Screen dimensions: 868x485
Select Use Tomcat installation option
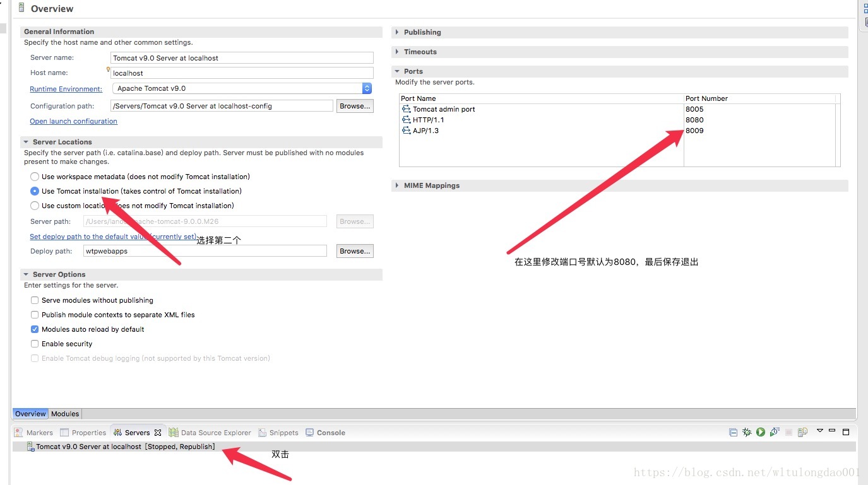coord(35,191)
